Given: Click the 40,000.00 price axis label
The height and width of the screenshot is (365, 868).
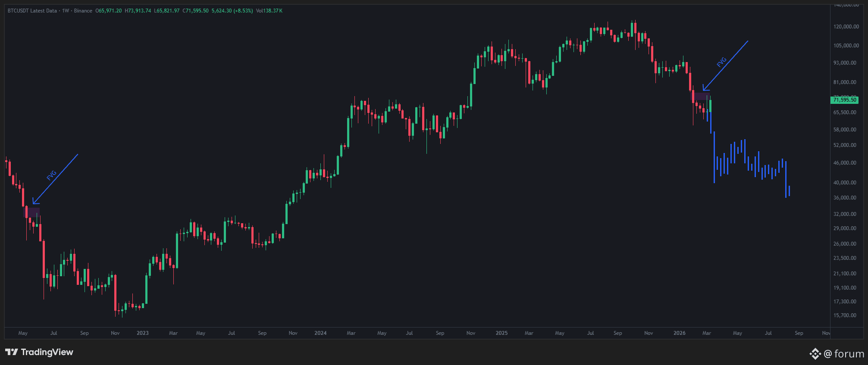Looking at the screenshot, I should click(x=845, y=183).
